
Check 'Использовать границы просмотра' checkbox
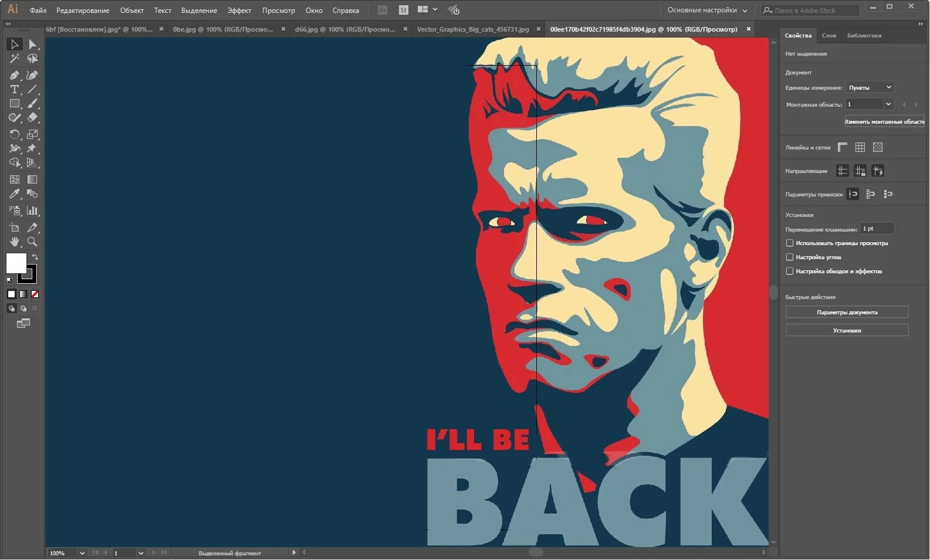[x=790, y=243]
